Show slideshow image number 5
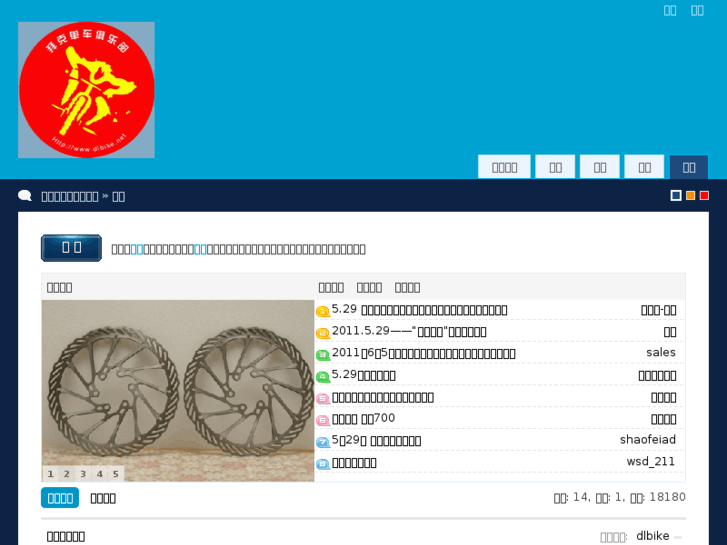 tap(116, 474)
